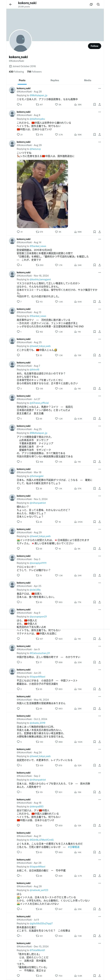The height and width of the screenshot is (980, 110).
Task: Bookmark the Aug 28 post replying to @MofaJapan_jp
Action: [95, 104]
